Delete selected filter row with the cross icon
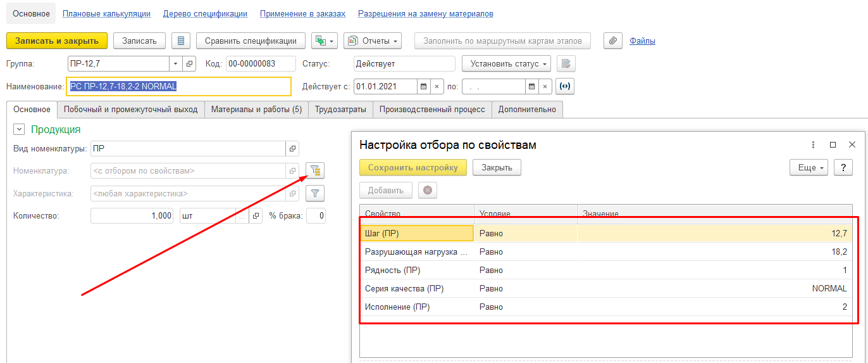 click(428, 190)
